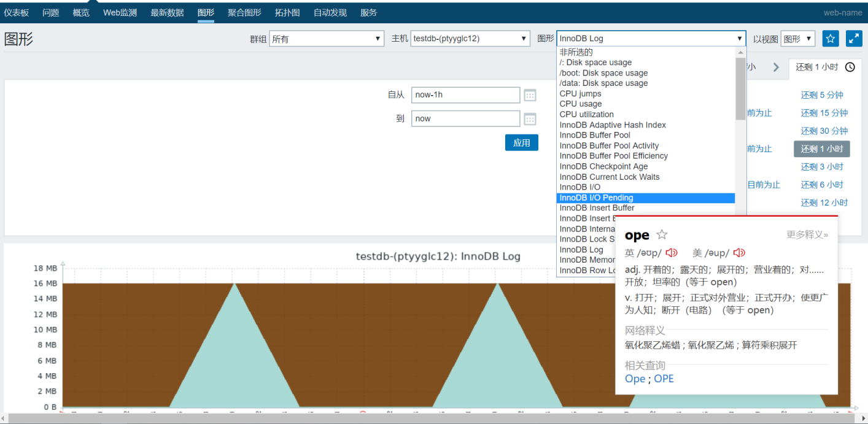Choose 非所选的 in graph list
This screenshot has width=868, height=424.
pos(646,52)
